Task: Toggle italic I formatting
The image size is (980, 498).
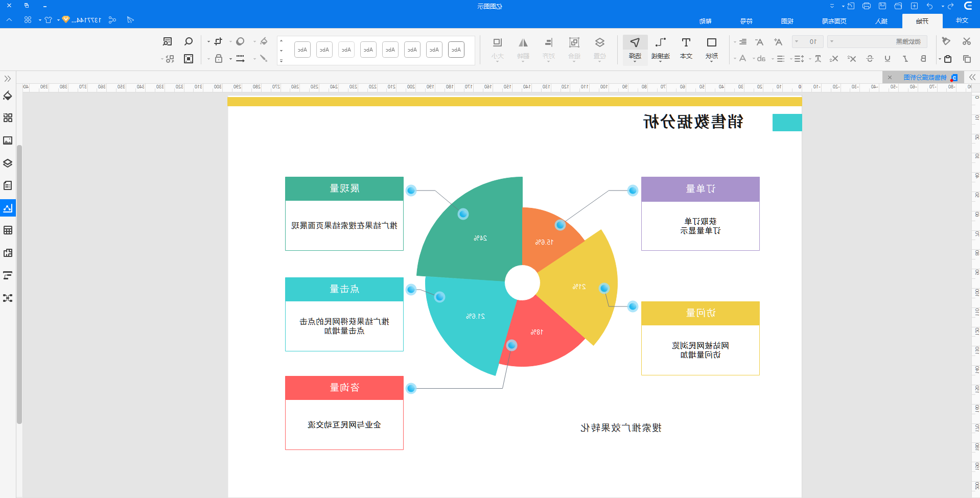Action: pos(905,59)
